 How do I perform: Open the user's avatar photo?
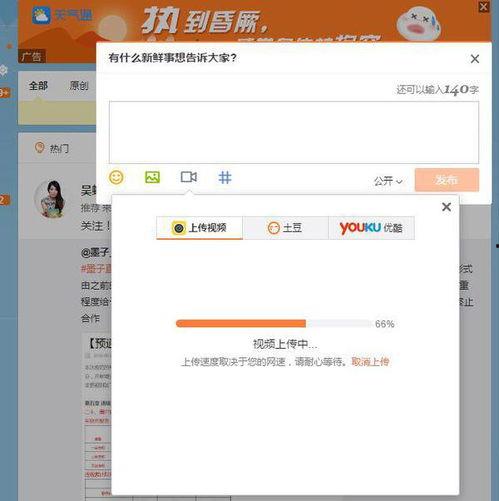coord(51,199)
